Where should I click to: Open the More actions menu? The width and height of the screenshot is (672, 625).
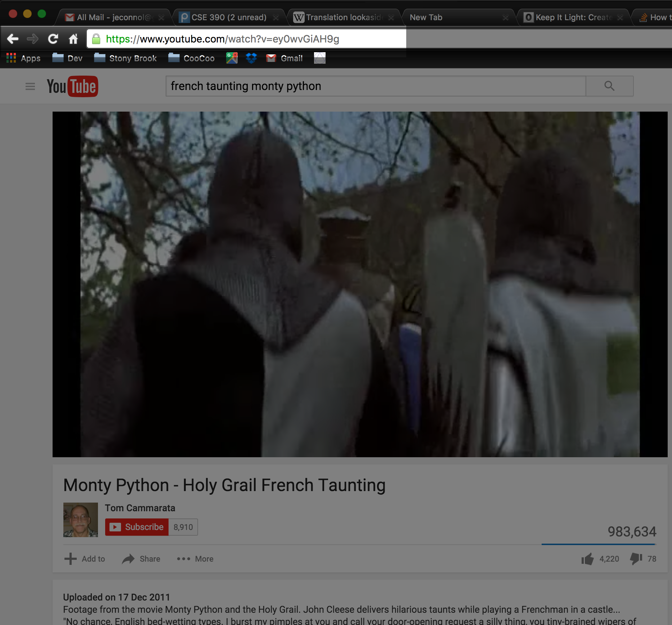tap(195, 559)
